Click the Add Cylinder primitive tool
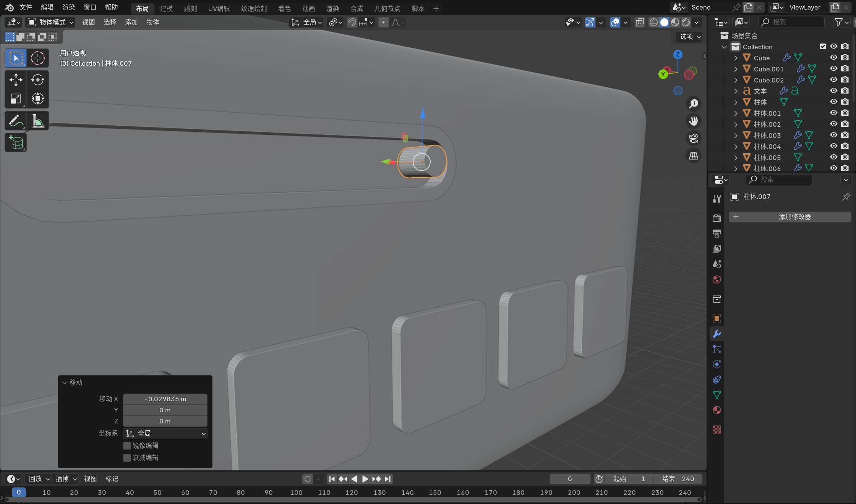This screenshot has width=856, height=504. [x=16, y=143]
